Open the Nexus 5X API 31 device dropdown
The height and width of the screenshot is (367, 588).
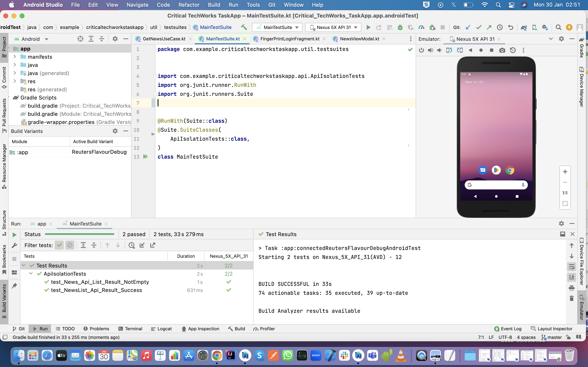[333, 27]
